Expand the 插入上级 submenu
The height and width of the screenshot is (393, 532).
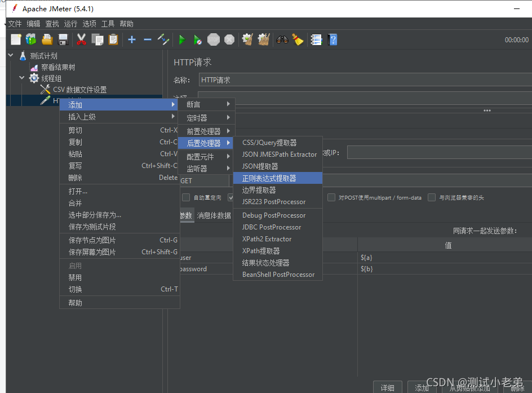click(119, 117)
